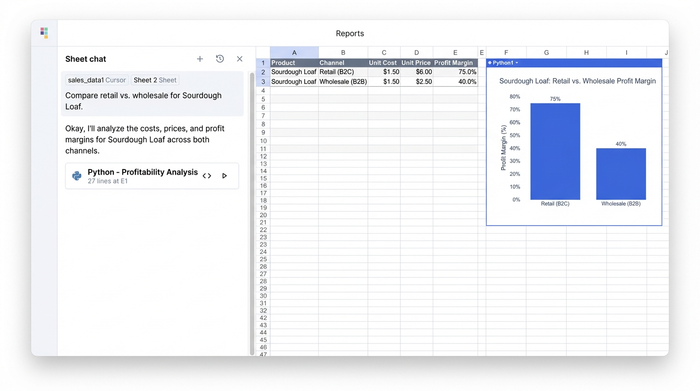Click the Retail (B2C) chart bar
The height and width of the screenshot is (391, 700).
coord(555,151)
